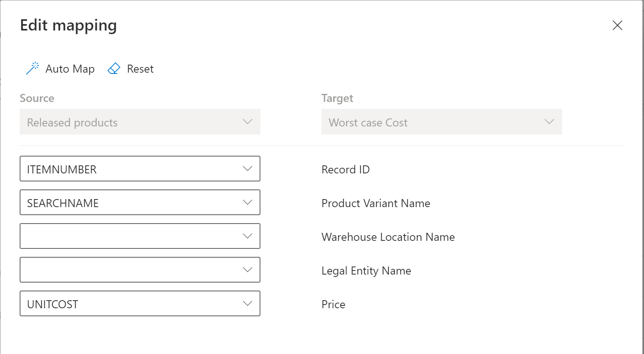The height and width of the screenshot is (354, 644).
Task: Close the Edit mapping dialog
Action: [617, 25]
